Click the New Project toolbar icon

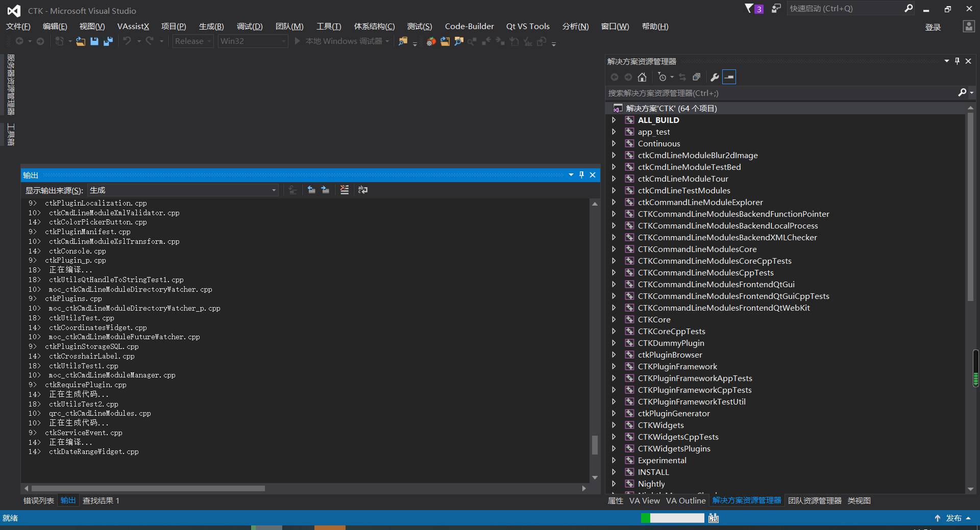(x=60, y=41)
